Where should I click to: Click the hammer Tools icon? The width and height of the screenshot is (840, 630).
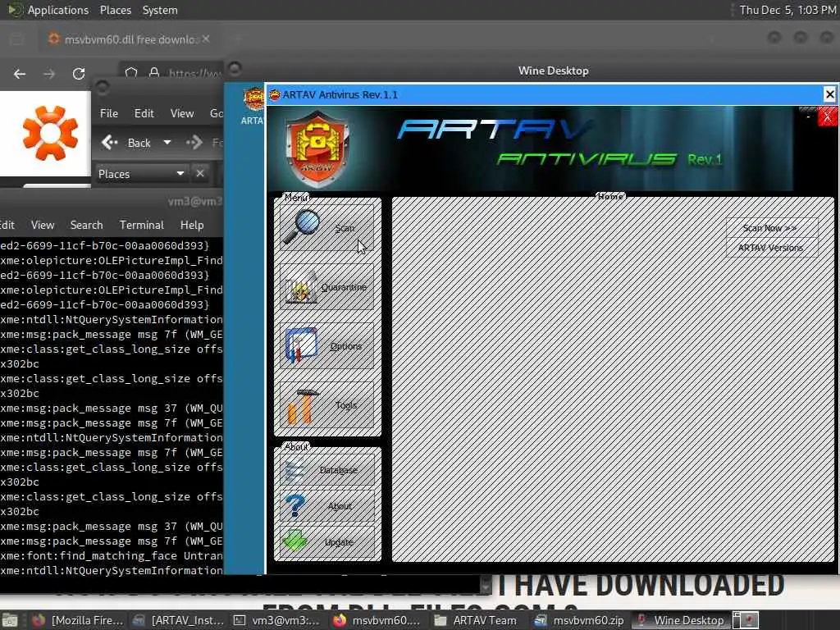point(302,405)
